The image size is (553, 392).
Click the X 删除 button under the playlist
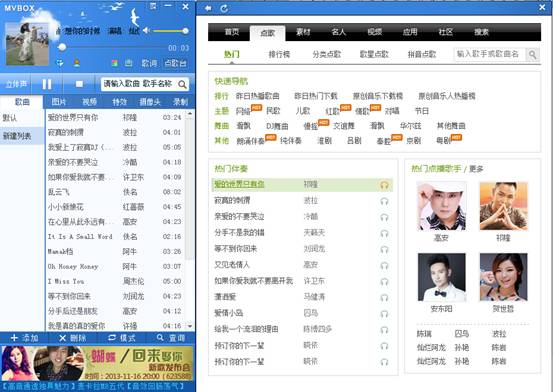(73, 338)
